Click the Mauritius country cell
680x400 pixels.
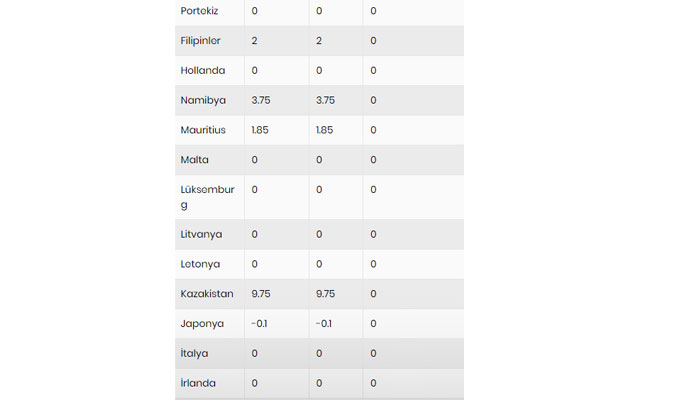tap(203, 130)
